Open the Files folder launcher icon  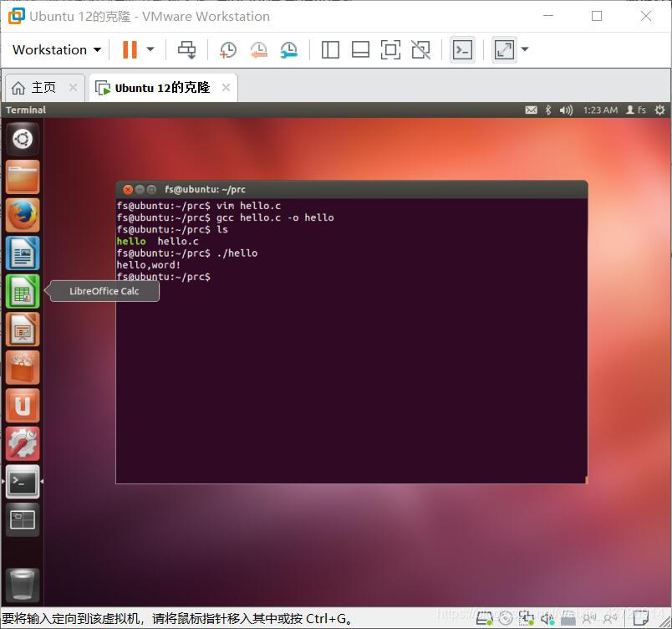pos(23,177)
